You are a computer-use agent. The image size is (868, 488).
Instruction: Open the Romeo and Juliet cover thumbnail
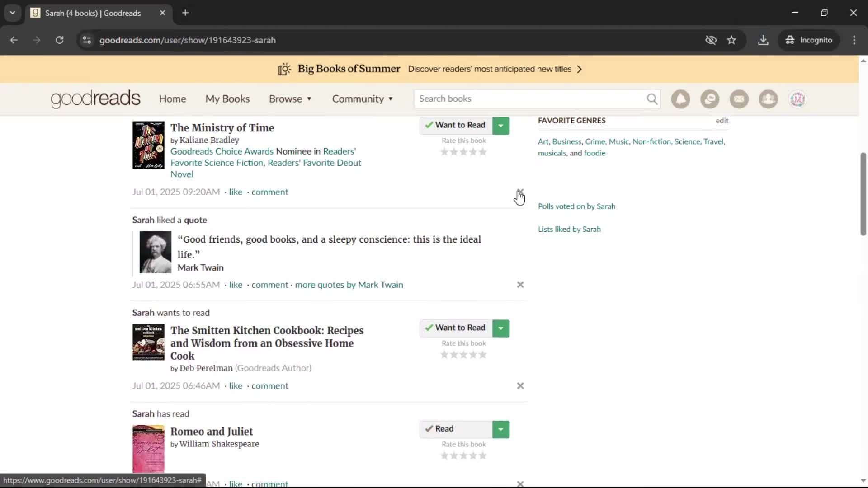click(x=148, y=449)
